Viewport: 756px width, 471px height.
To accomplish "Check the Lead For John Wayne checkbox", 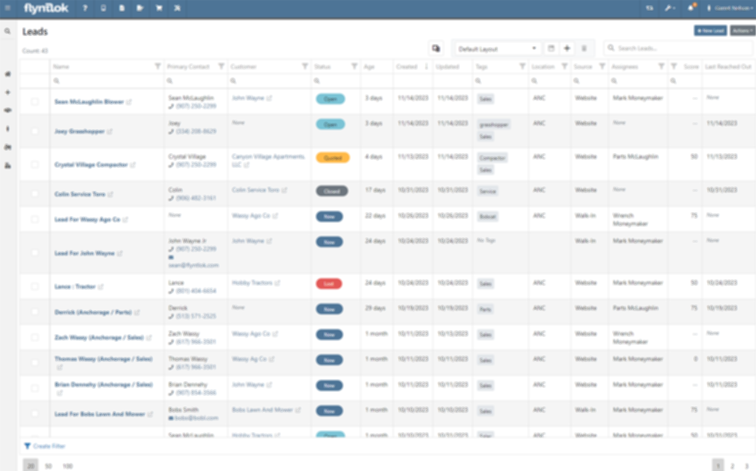I will [35, 253].
